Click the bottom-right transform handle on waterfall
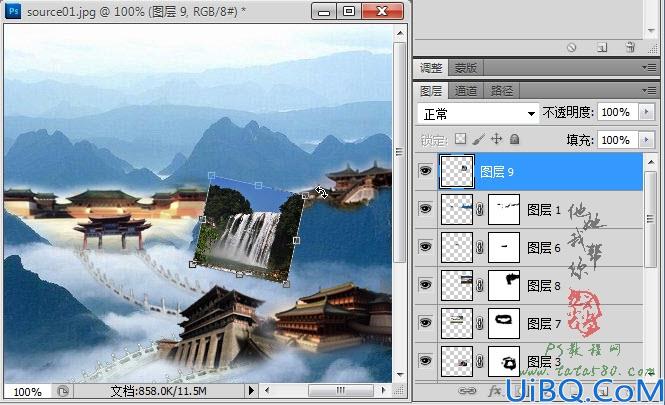Screen dimensions: 665x405 286,284
